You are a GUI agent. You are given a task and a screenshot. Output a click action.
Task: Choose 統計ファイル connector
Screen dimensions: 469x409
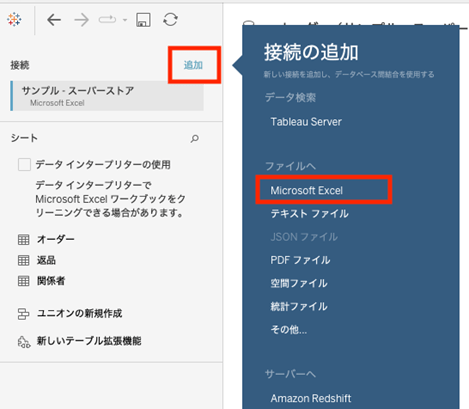pos(299,306)
